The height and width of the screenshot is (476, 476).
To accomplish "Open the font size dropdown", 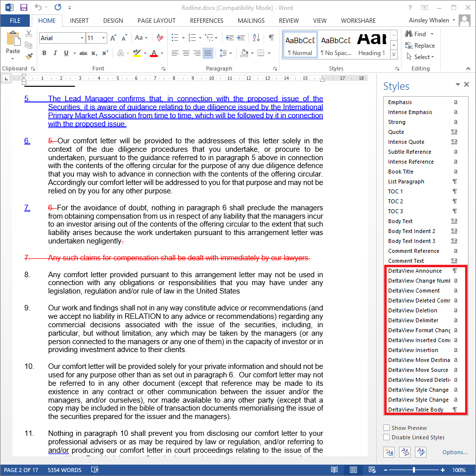I will pos(104,38).
